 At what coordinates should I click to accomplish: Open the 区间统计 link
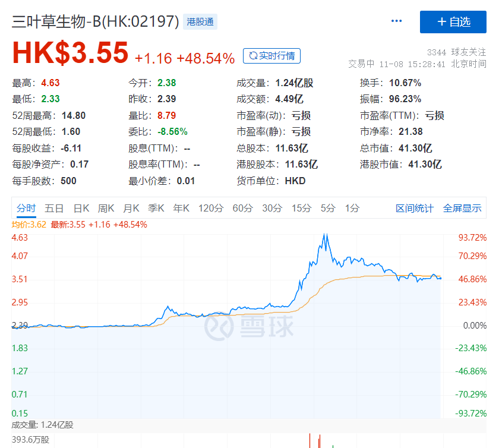pos(415,208)
